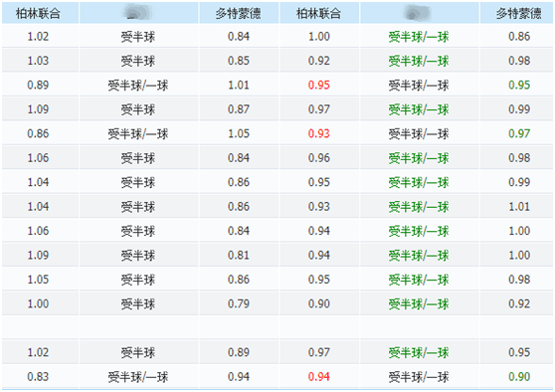The height and width of the screenshot is (392, 555).
Task: Click black 0.97 in the row with 0.89
Action: (319, 352)
